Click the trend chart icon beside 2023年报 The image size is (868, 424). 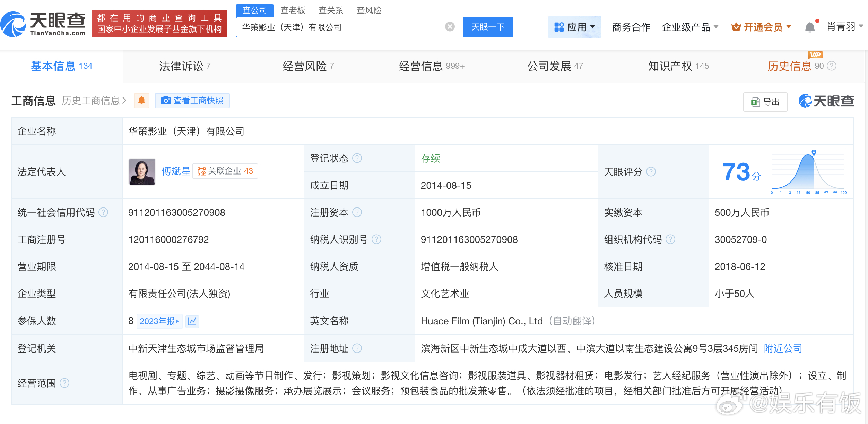pyautogui.click(x=192, y=321)
